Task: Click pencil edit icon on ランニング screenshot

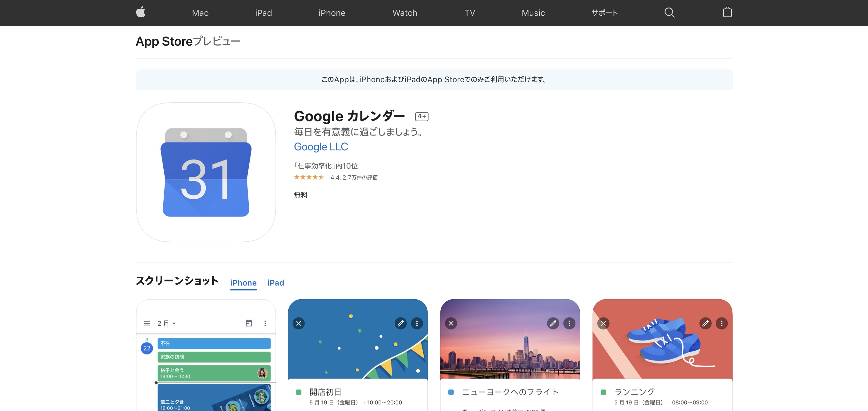Action: [x=705, y=323]
